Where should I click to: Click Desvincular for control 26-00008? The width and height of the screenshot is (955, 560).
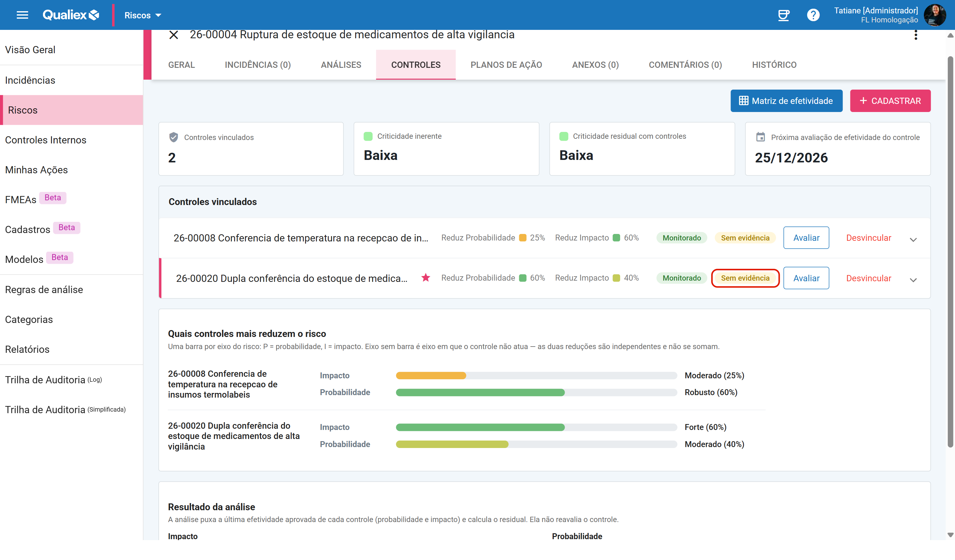click(x=868, y=238)
